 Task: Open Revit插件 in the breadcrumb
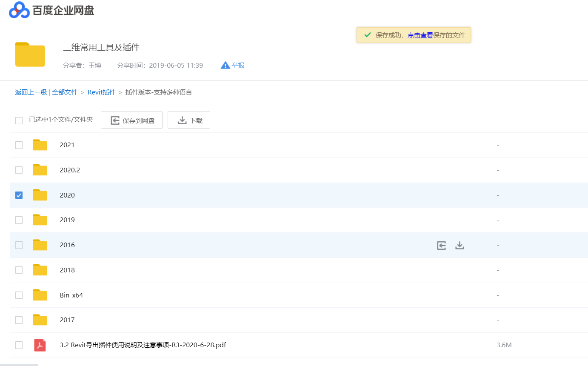pyautogui.click(x=102, y=92)
